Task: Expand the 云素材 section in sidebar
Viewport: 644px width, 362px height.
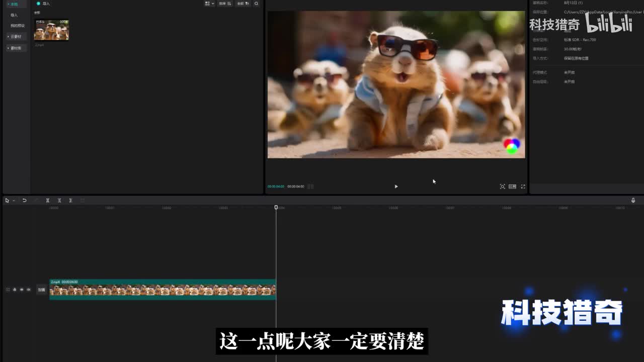Action: point(15,37)
